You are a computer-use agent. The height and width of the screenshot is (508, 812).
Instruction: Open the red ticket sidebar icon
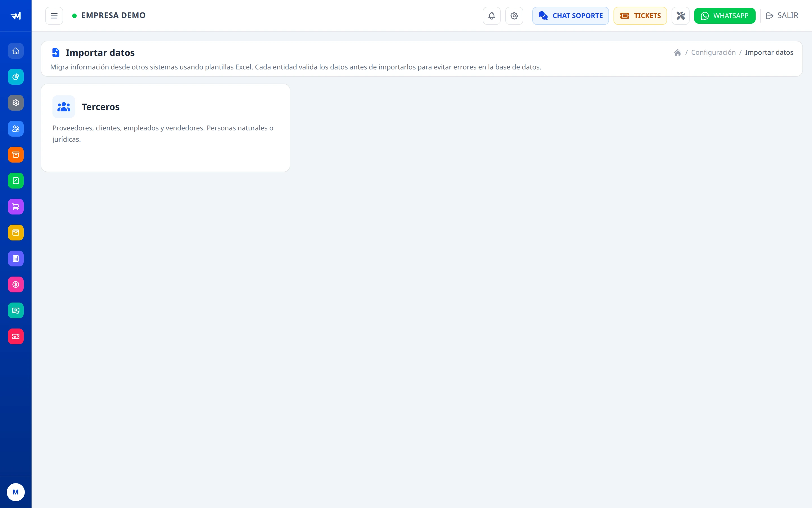coord(16,336)
